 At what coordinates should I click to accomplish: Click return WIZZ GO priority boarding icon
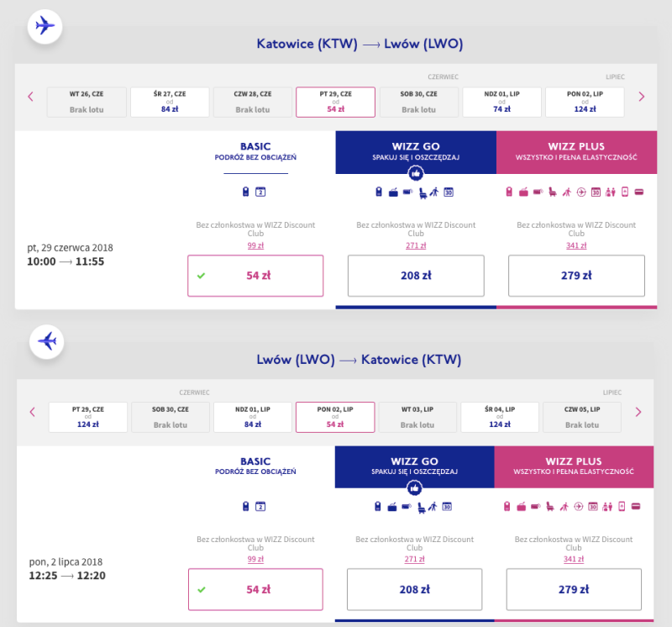pyautogui.click(x=433, y=507)
